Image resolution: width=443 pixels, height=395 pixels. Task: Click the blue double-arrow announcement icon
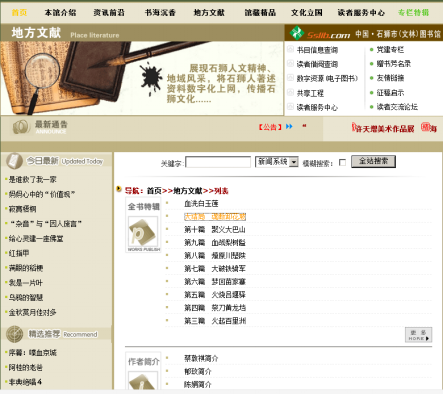(289, 126)
